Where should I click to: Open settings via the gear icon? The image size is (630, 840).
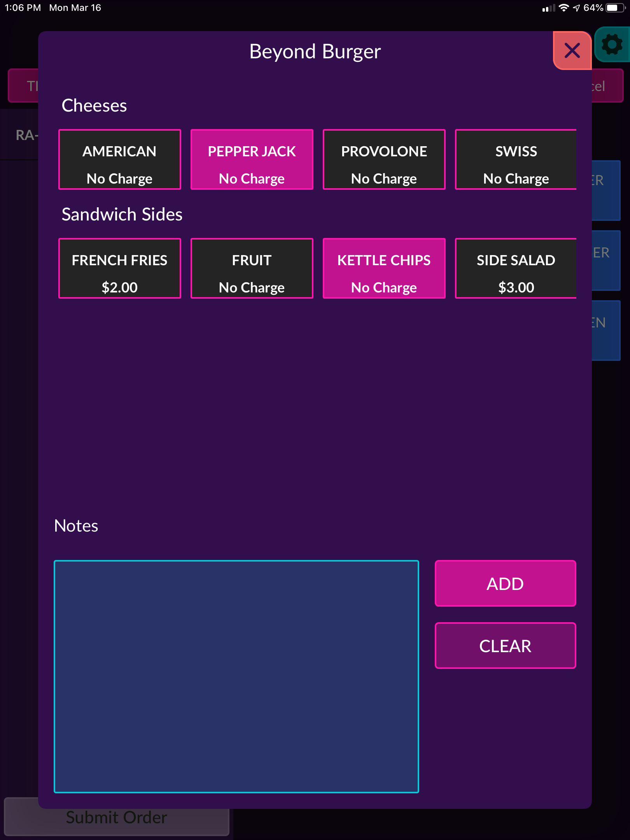click(x=612, y=45)
